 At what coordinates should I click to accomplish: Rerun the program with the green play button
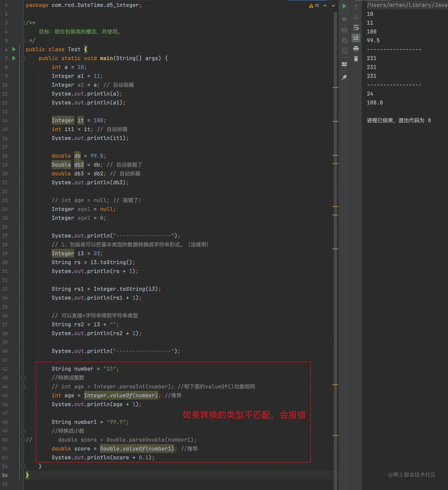click(x=344, y=6)
